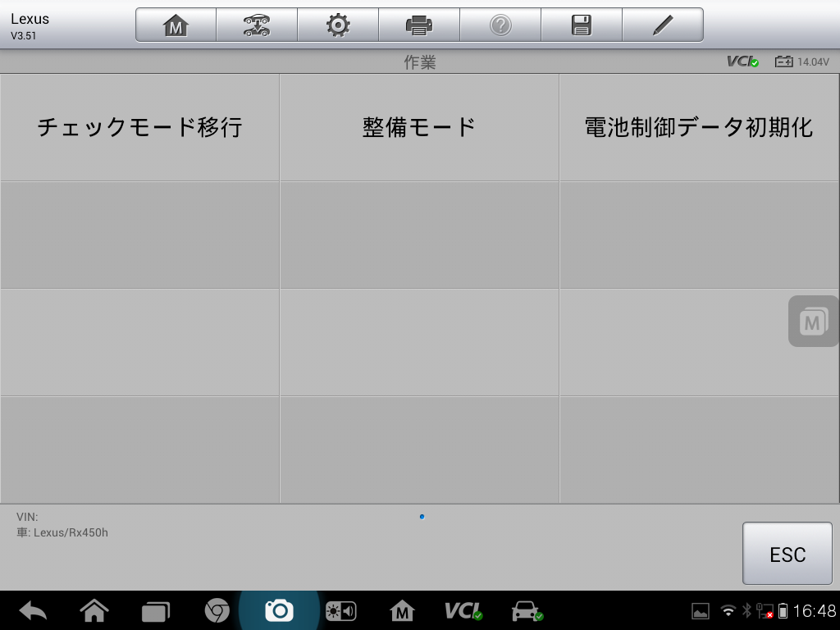Select the 整備モード function
The image size is (840, 630).
pyautogui.click(x=419, y=127)
